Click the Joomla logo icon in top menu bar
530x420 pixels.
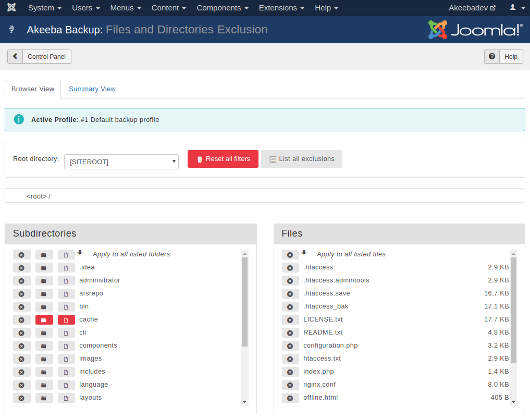11,7
